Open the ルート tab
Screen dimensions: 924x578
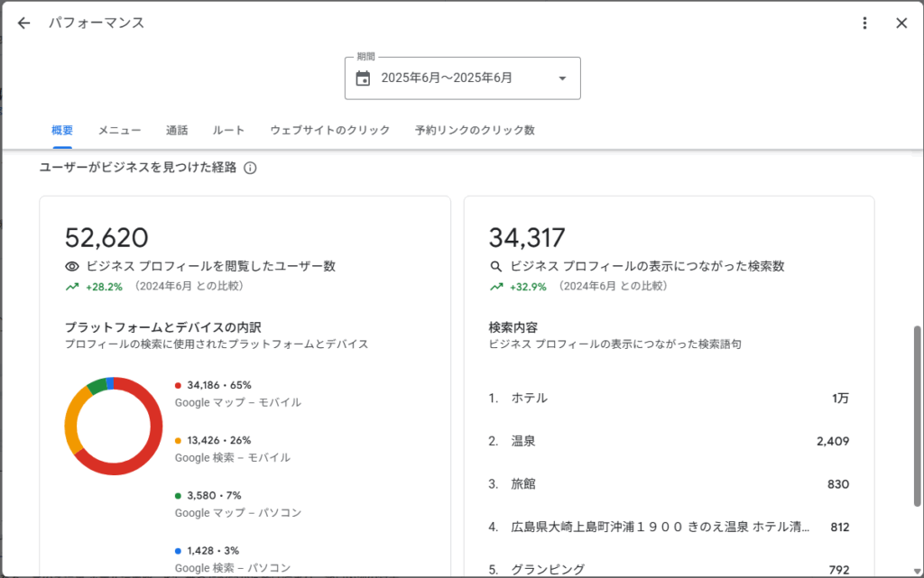click(x=228, y=131)
